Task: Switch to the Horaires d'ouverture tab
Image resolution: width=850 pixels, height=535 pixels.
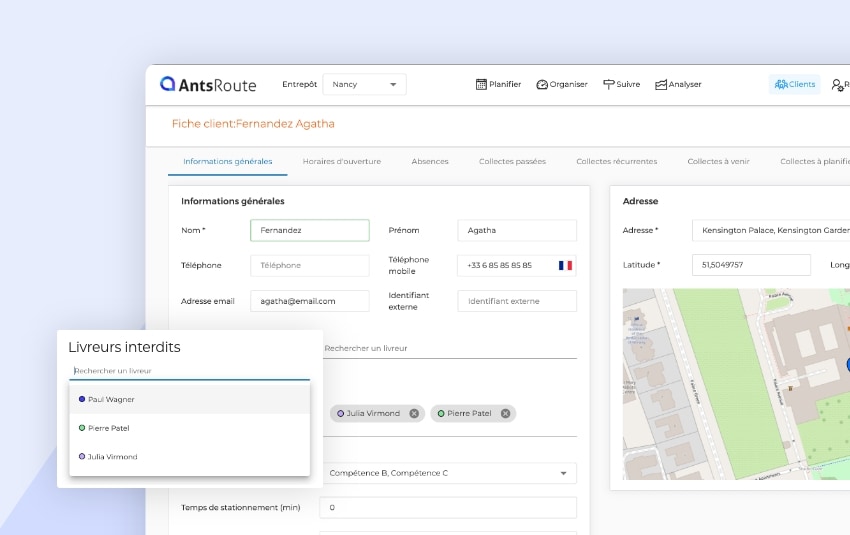Action: (341, 161)
